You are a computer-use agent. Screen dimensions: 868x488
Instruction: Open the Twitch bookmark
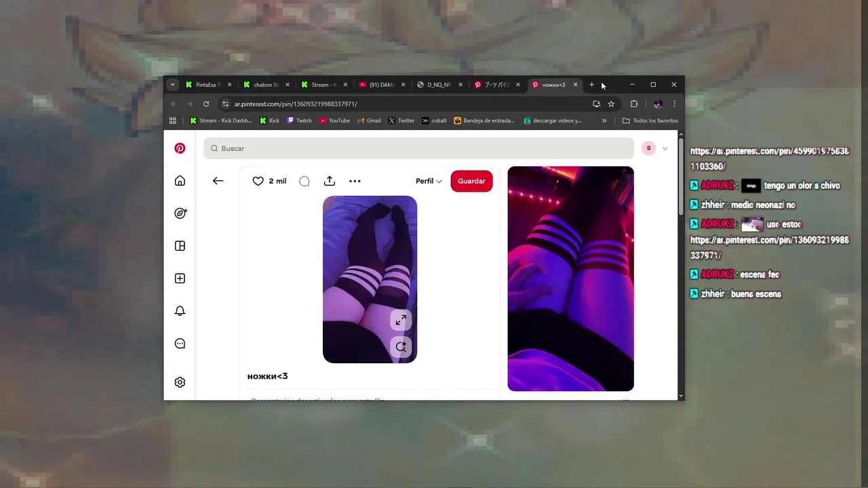(x=299, y=121)
